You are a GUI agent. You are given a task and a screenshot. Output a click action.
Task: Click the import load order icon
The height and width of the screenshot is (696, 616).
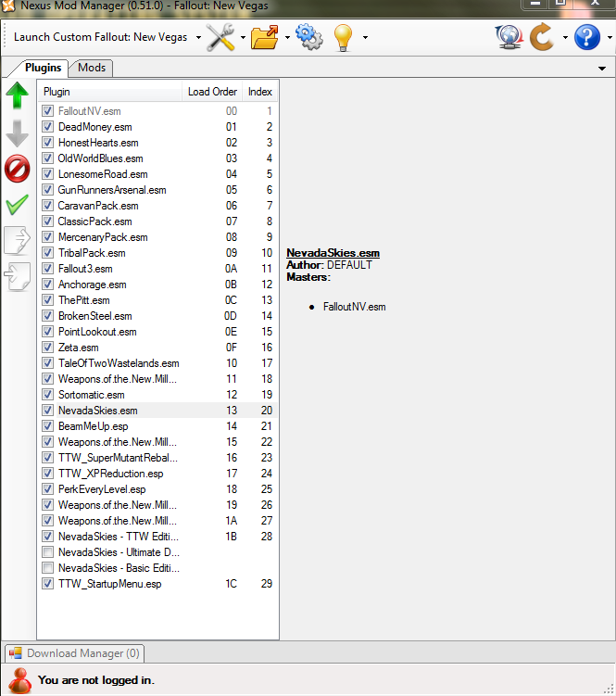click(18, 276)
